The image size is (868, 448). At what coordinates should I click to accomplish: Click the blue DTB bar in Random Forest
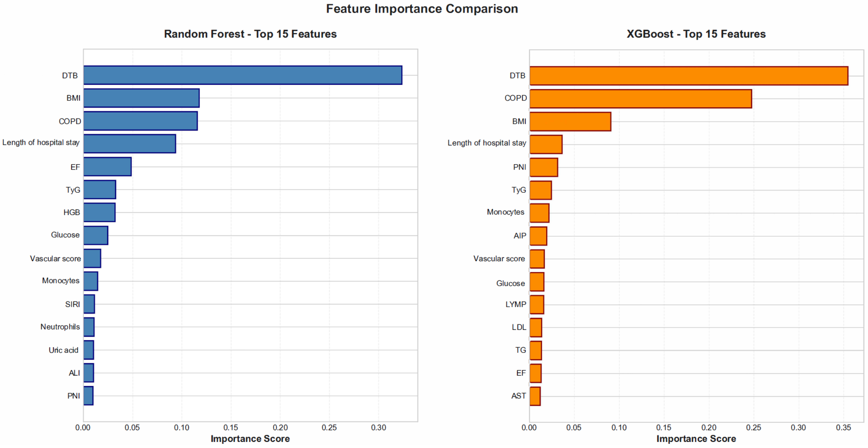[243, 75]
